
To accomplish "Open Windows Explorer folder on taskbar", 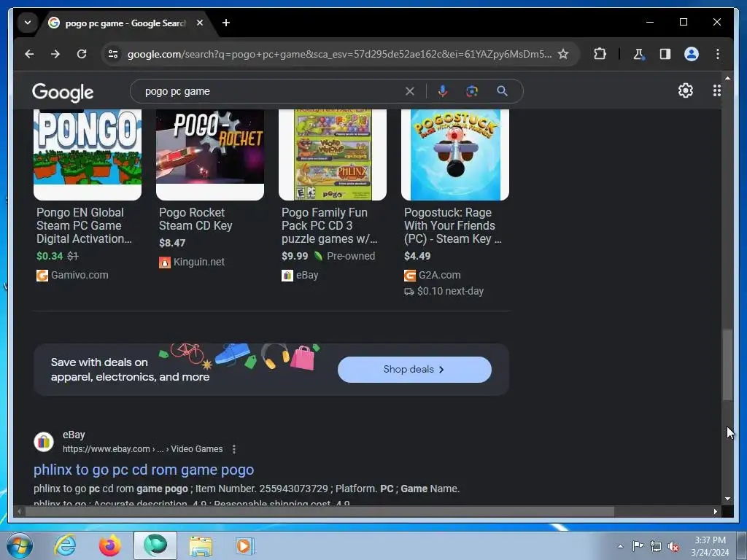I will coord(201,545).
